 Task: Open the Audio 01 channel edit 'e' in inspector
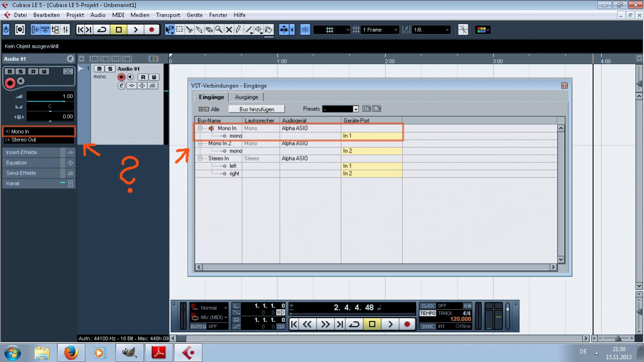(71, 59)
